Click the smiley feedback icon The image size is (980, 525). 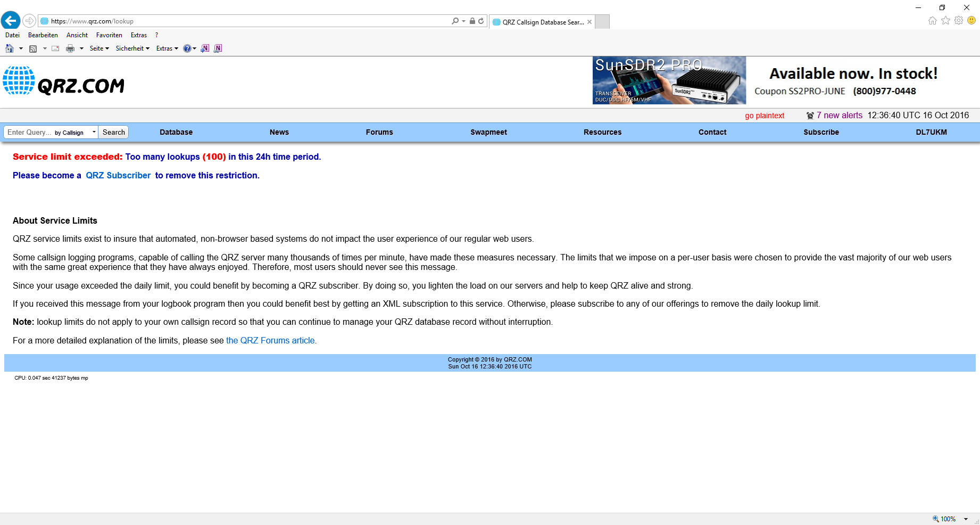[971, 21]
